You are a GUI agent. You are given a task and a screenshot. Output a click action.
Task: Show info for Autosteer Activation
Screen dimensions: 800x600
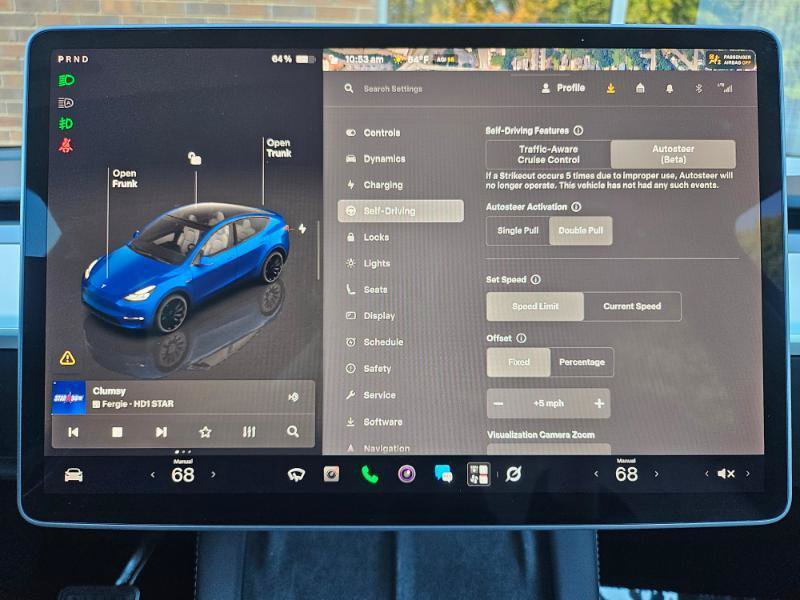(x=576, y=207)
